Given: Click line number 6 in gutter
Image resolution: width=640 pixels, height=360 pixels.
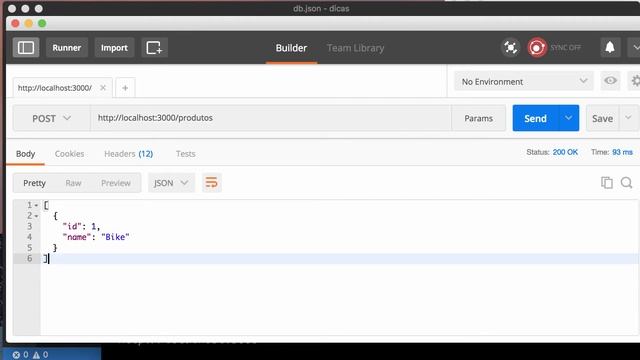Looking at the screenshot, I should click(x=29, y=258).
